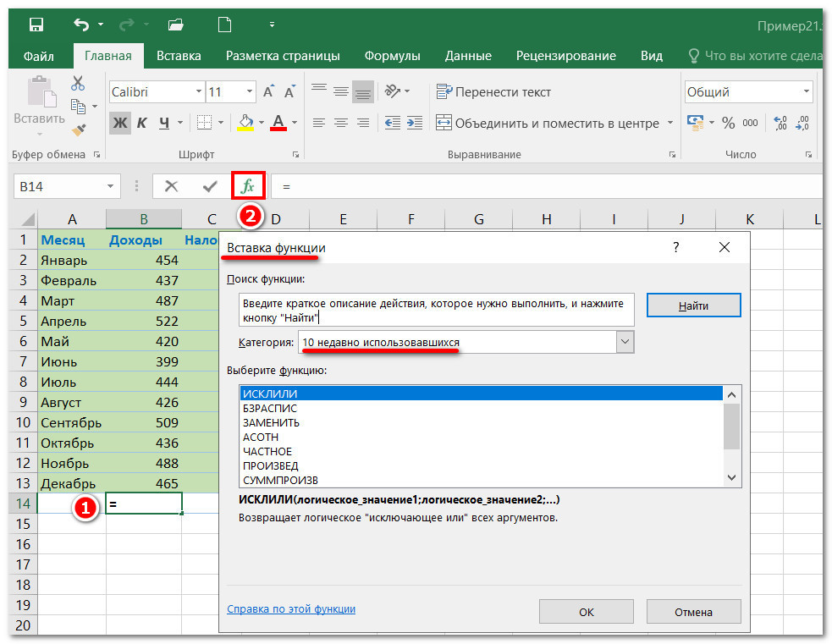The height and width of the screenshot is (644, 832).
Task: Toggle Italic formatting (К)
Action: coord(142,123)
